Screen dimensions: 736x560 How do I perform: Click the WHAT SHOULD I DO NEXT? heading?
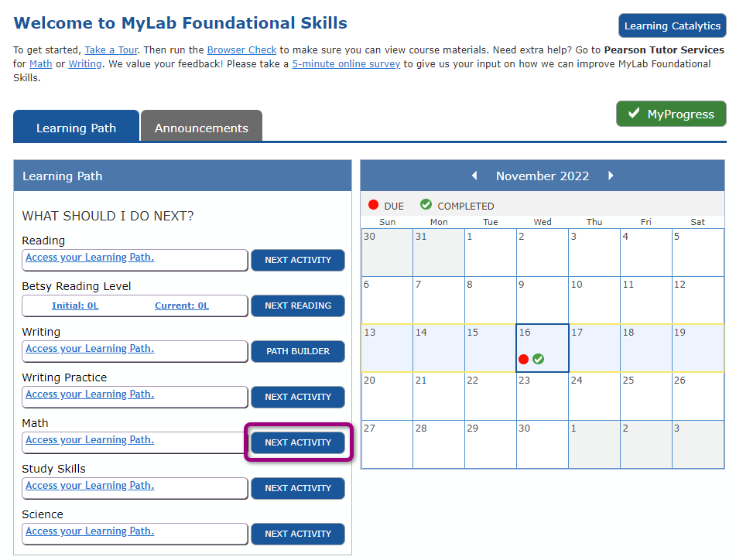pos(108,217)
